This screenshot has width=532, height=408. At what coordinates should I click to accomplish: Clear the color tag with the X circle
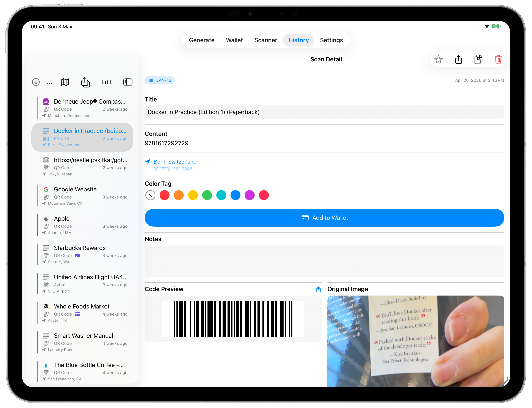(150, 195)
